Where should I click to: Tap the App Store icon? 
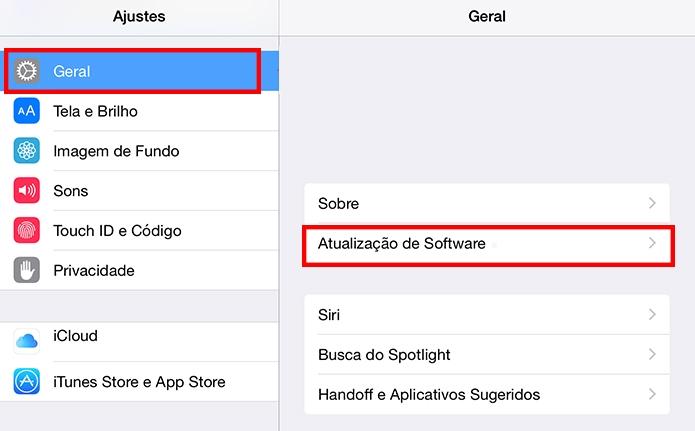[27, 381]
